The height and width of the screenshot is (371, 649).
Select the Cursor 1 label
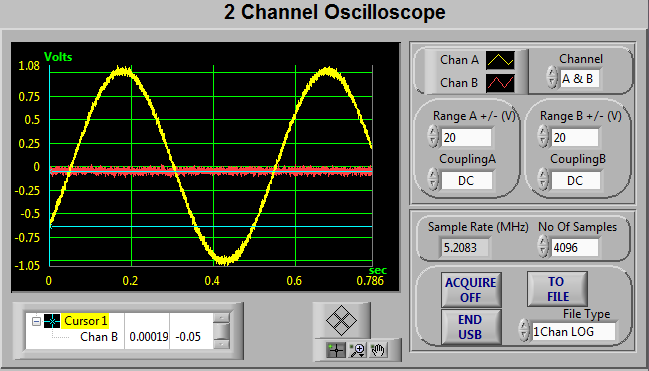[86, 321]
